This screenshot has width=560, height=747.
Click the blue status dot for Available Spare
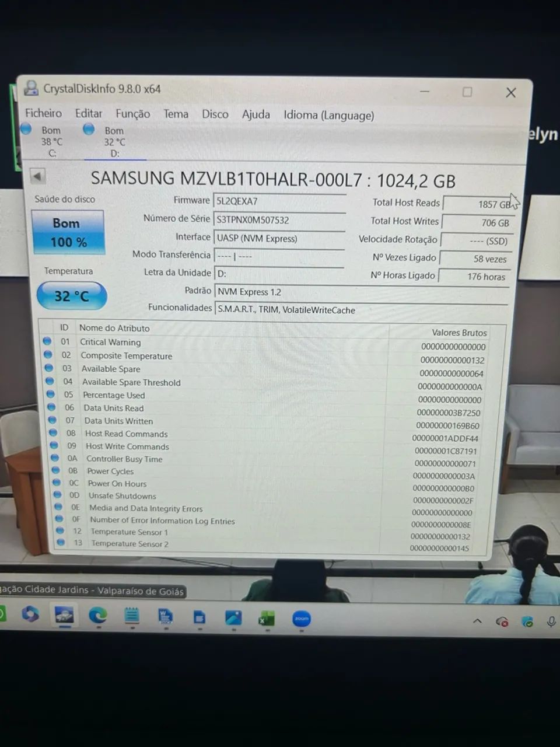coord(49,368)
